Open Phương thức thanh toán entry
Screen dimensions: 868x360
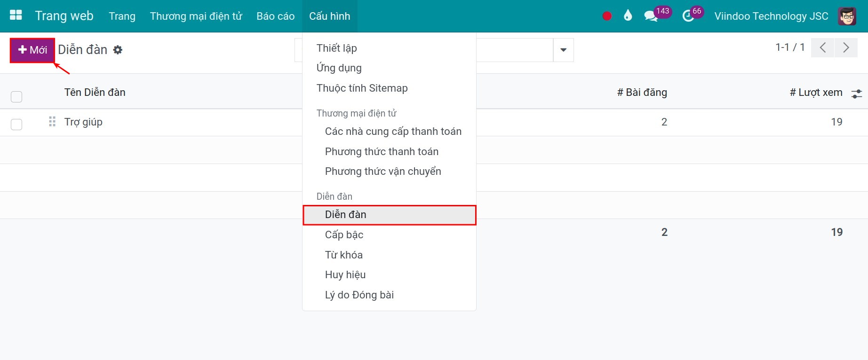382,151
